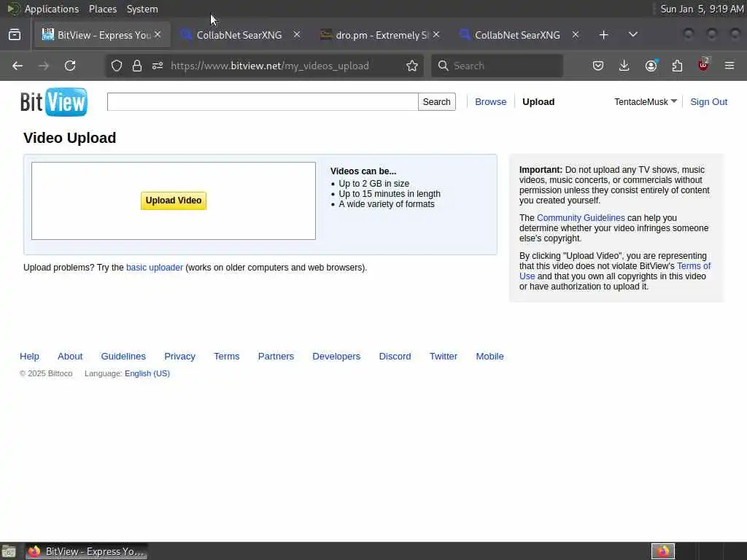Open the System menu
The width and height of the screenshot is (747, 560).
[142, 9]
